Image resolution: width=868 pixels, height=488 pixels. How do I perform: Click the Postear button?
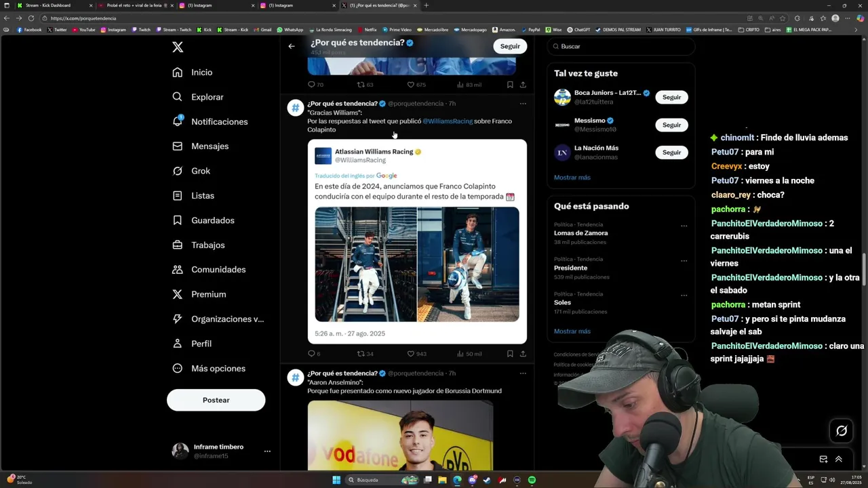(216, 400)
